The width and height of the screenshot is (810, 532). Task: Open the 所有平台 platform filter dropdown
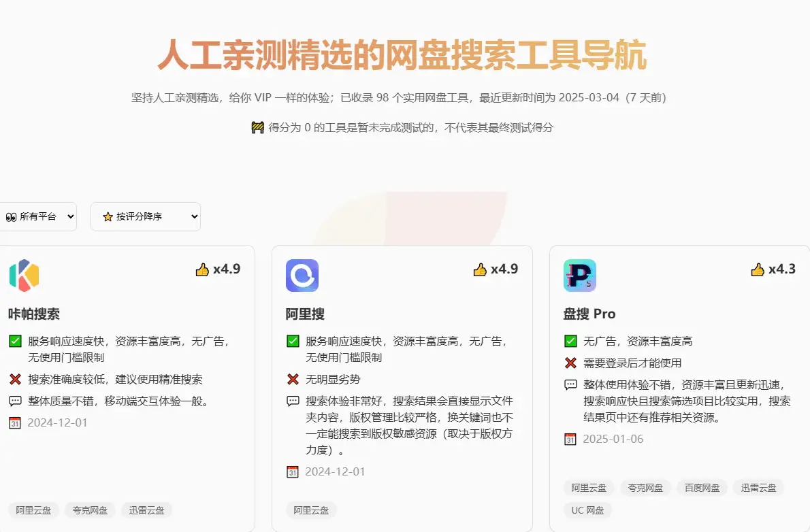pyautogui.click(x=37, y=216)
